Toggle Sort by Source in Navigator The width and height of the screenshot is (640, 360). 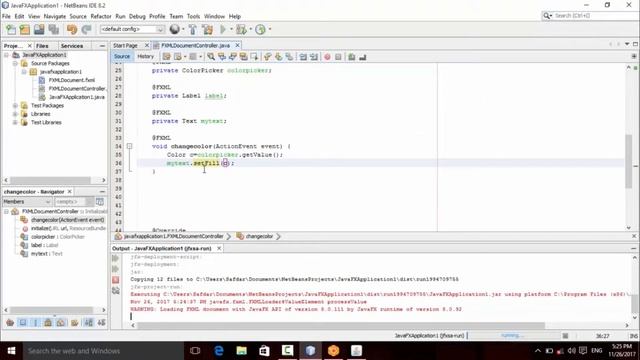[x=102, y=323]
